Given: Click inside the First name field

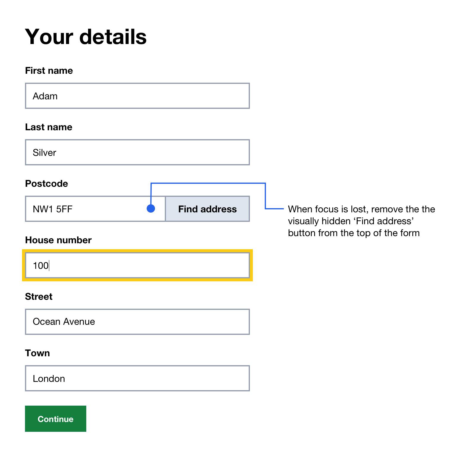Looking at the screenshot, I should [137, 96].
